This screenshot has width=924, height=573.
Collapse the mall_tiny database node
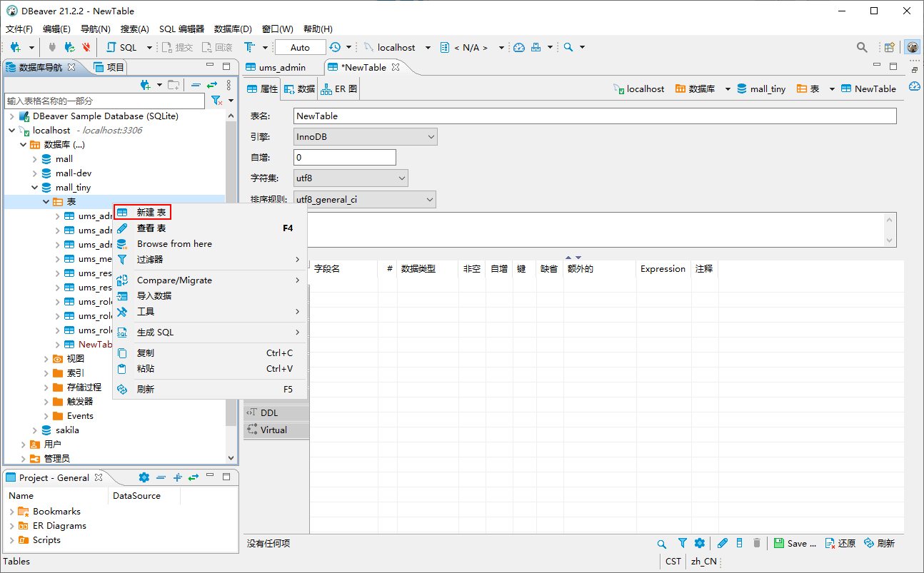[35, 188]
